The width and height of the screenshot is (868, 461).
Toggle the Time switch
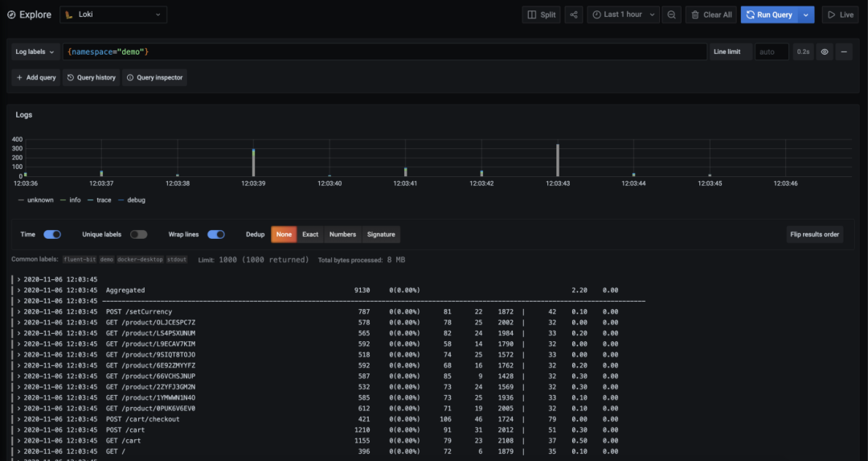(52, 234)
